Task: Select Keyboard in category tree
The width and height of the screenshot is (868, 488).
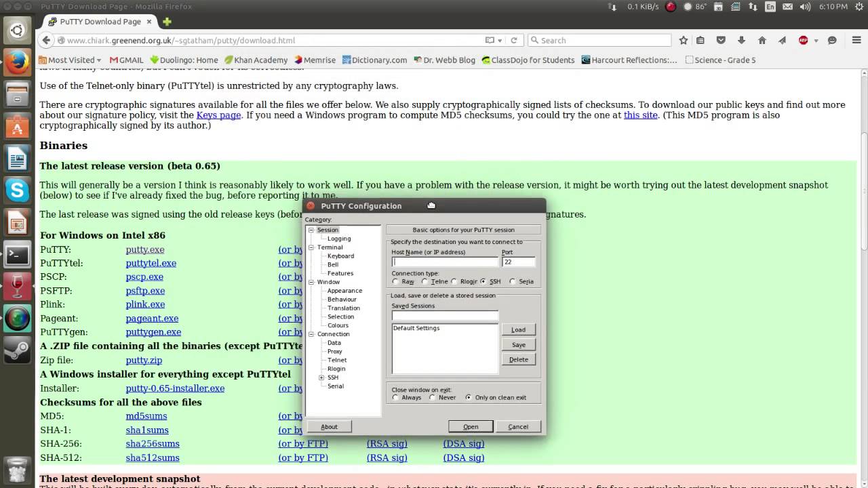Action: pyautogui.click(x=340, y=256)
